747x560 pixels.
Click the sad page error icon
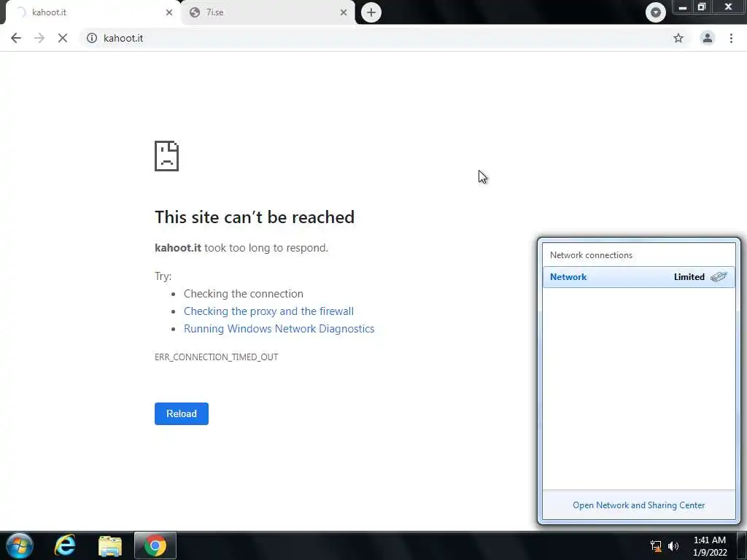coord(167,156)
